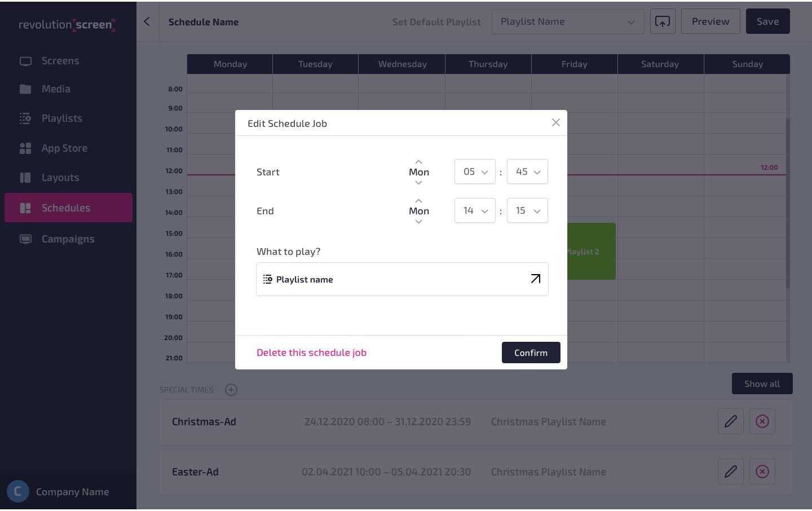Decrease the End day with down chevron
Image resolution: width=812 pixels, height=511 pixels.
tap(418, 222)
